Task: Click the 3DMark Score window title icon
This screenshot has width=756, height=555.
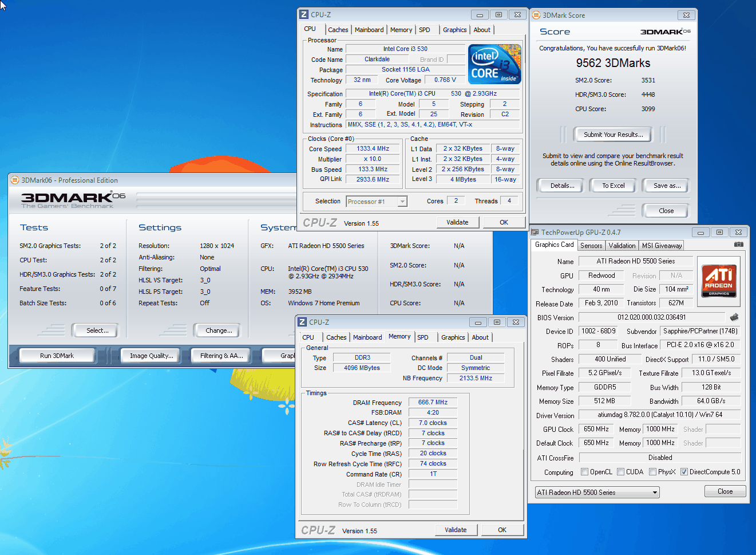Action: click(536, 15)
